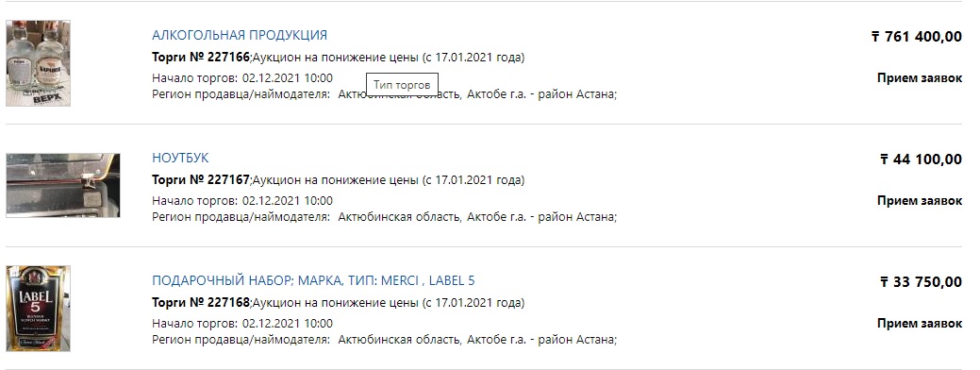Click Прием заявок status for alcohol lot
Image resolution: width=980 pixels, height=370 pixels.
(920, 78)
